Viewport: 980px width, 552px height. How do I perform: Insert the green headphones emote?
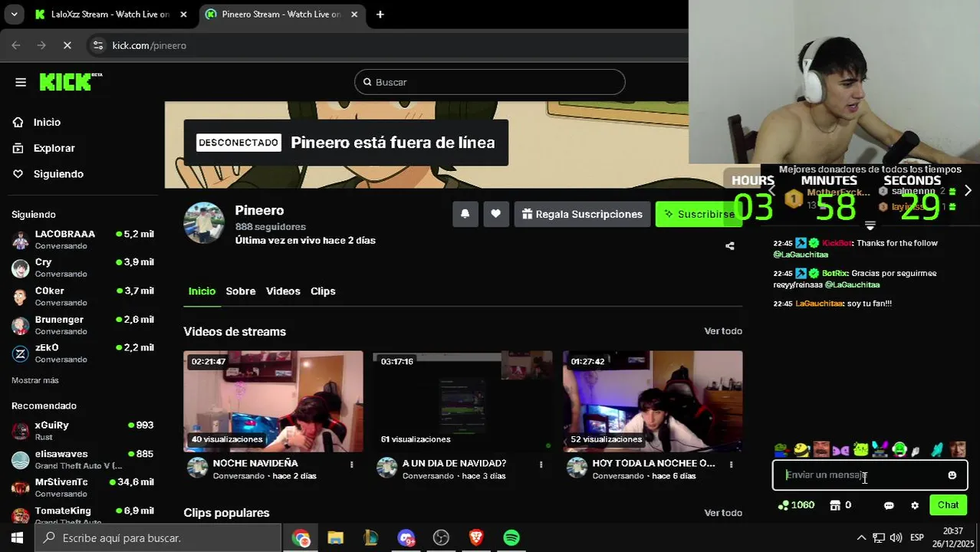899,449
